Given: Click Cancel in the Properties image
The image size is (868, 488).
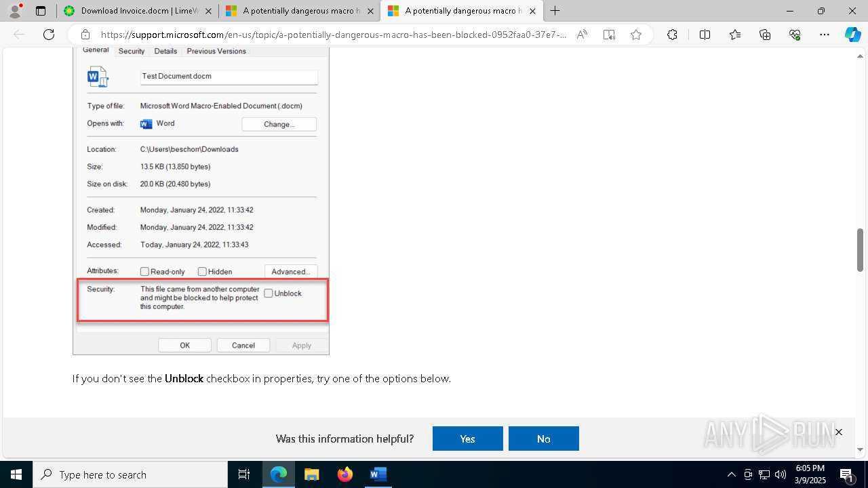Looking at the screenshot, I should (243, 345).
